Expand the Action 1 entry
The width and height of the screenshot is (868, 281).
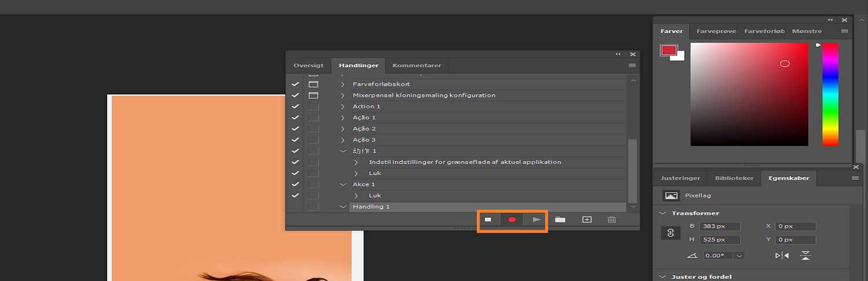[343, 107]
